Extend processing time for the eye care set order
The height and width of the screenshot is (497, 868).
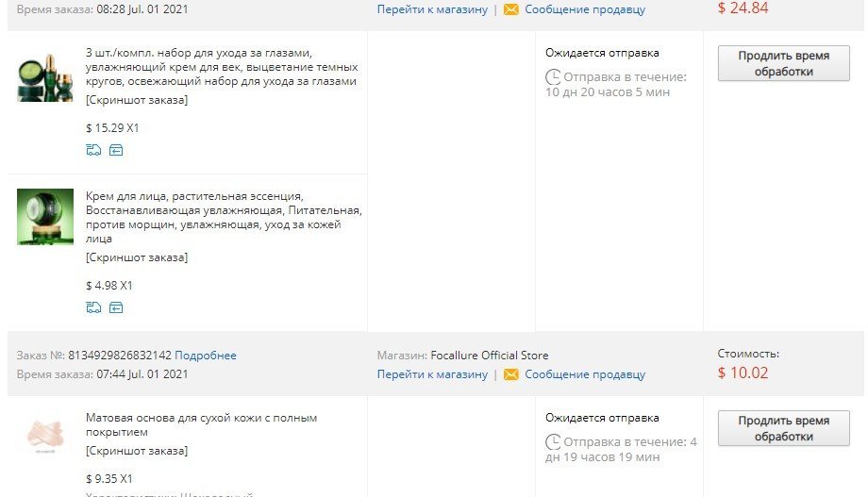click(x=783, y=63)
